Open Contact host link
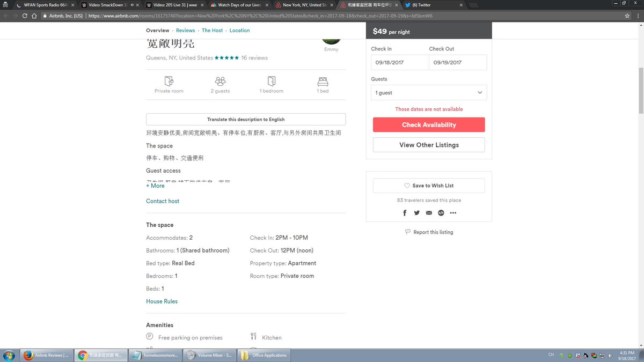The width and height of the screenshot is (644, 362). (x=163, y=201)
